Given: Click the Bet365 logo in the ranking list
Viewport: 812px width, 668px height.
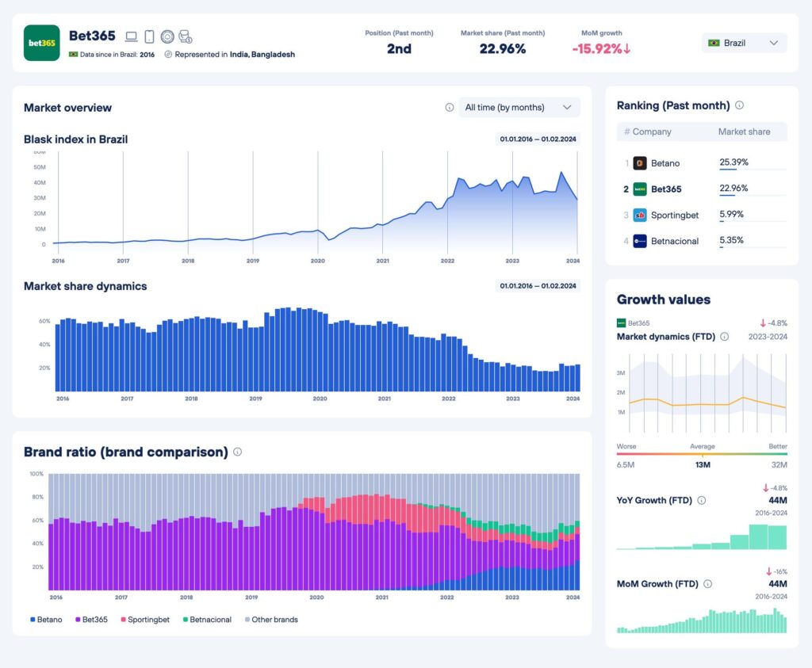Looking at the screenshot, I should [640, 189].
